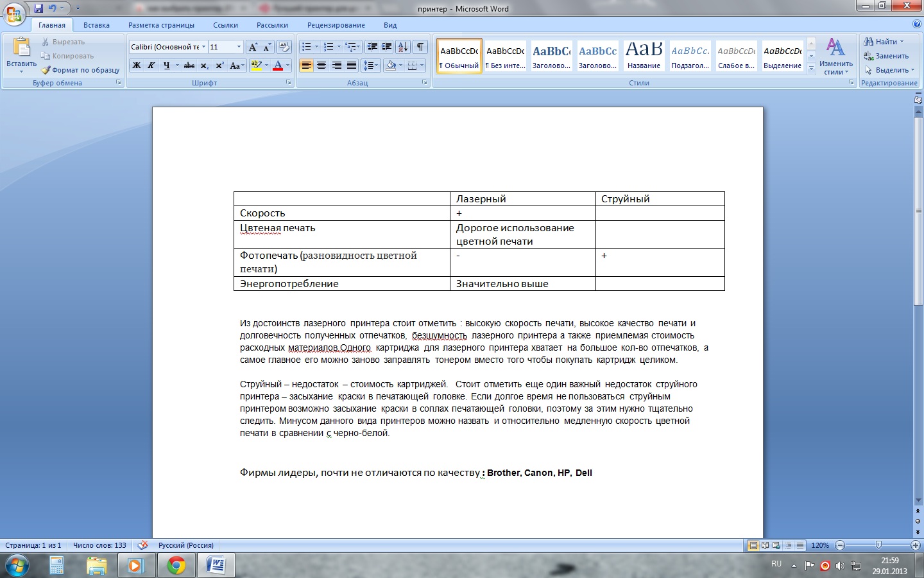This screenshot has height=578, width=924.
Task: Open the round Office button menu
Action: 14,13
